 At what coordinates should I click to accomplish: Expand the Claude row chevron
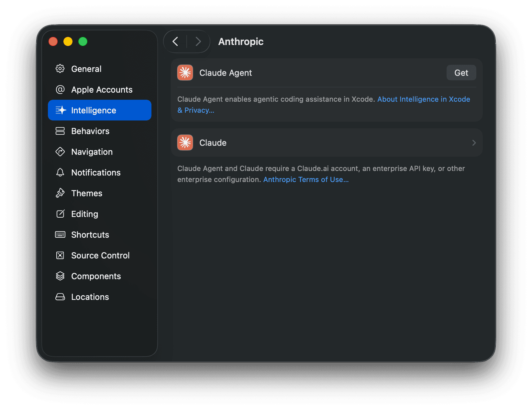(474, 142)
